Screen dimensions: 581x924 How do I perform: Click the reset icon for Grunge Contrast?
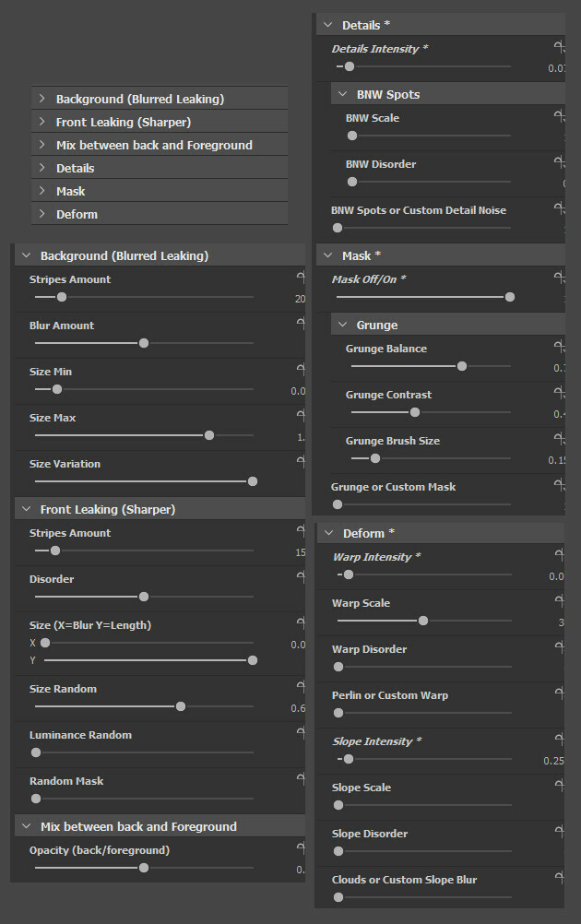coord(559,394)
